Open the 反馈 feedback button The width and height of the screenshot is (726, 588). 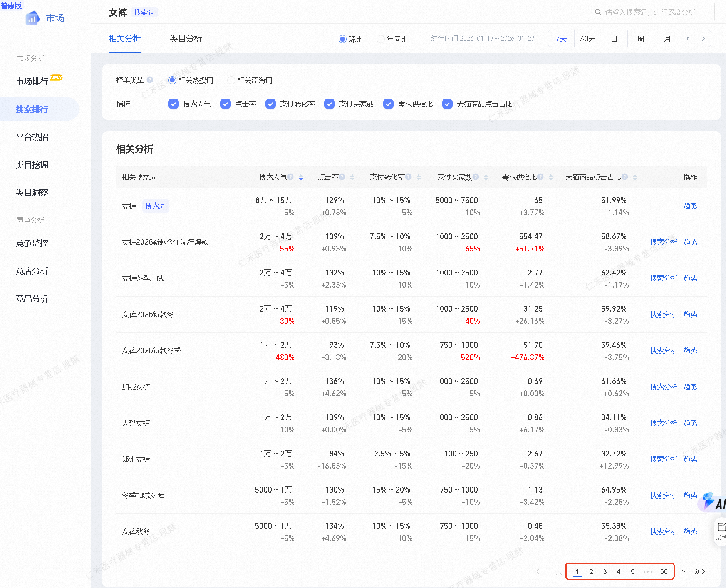721,531
